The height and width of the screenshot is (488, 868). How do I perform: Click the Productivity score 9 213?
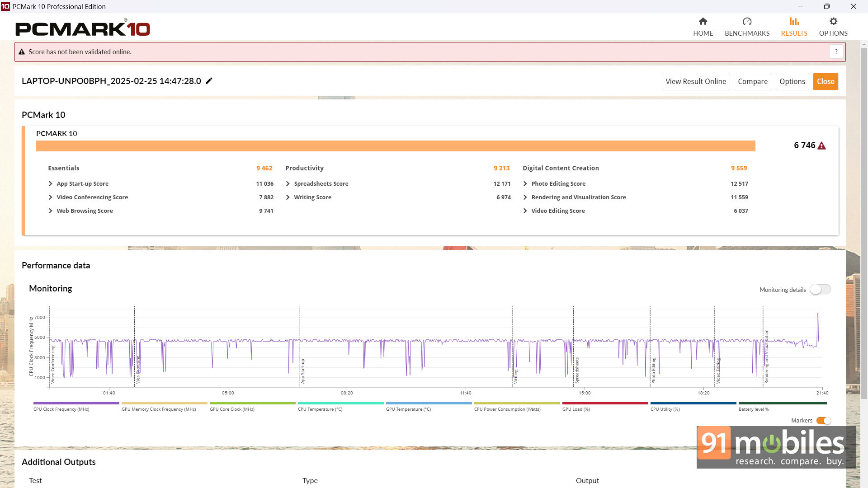(501, 168)
